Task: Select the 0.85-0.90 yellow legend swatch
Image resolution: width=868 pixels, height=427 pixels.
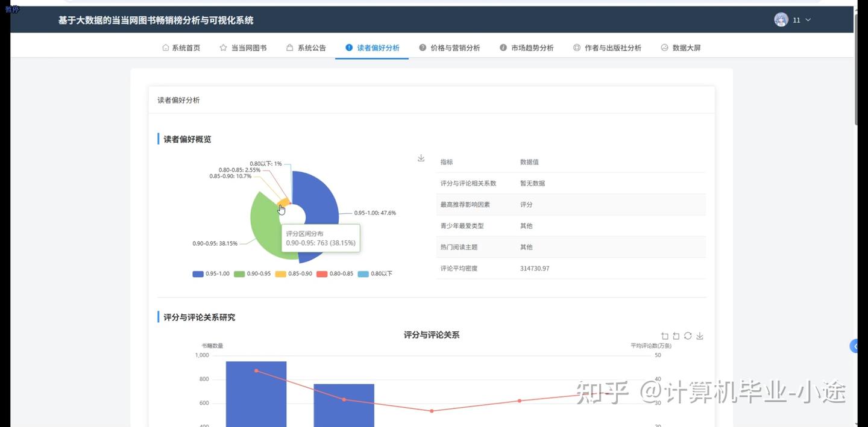Action: [281, 273]
